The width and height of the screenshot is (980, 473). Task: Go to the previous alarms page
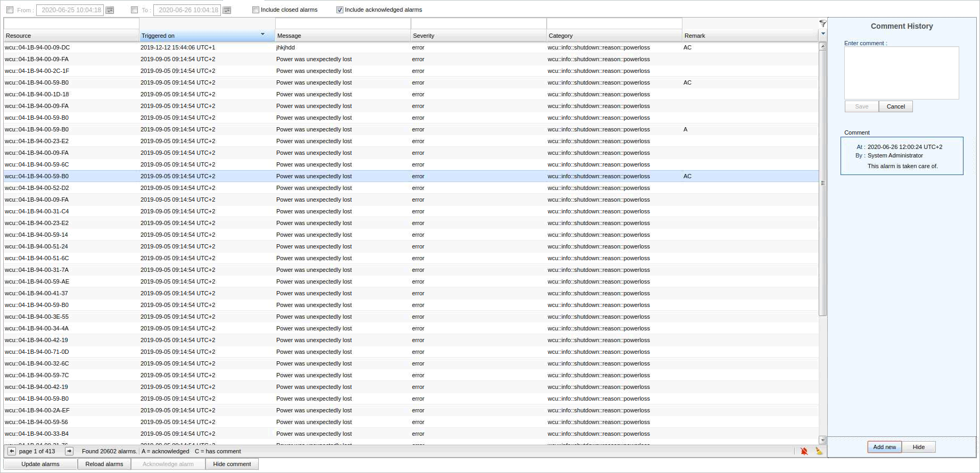pos(12,451)
